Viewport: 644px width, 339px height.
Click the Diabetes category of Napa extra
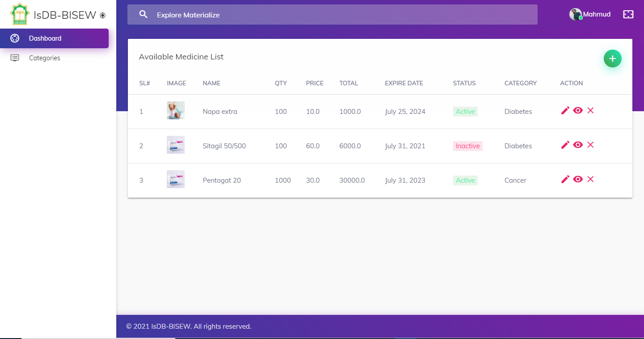(518, 112)
